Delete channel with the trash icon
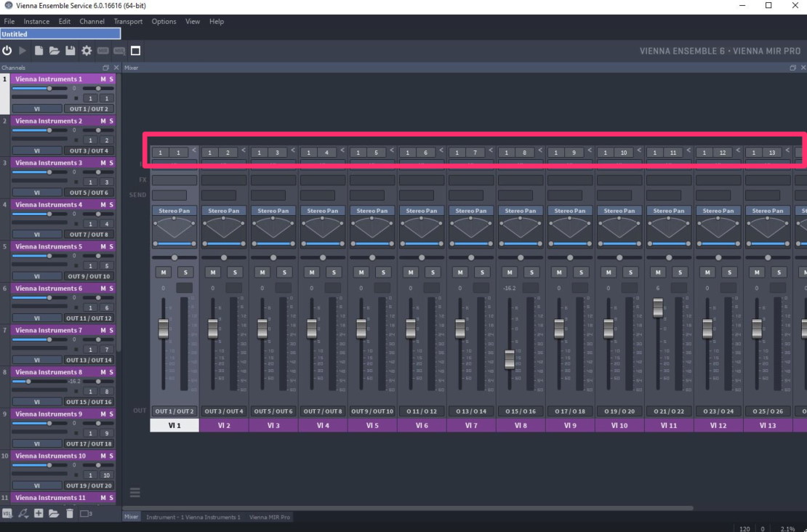 tap(70, 513)
